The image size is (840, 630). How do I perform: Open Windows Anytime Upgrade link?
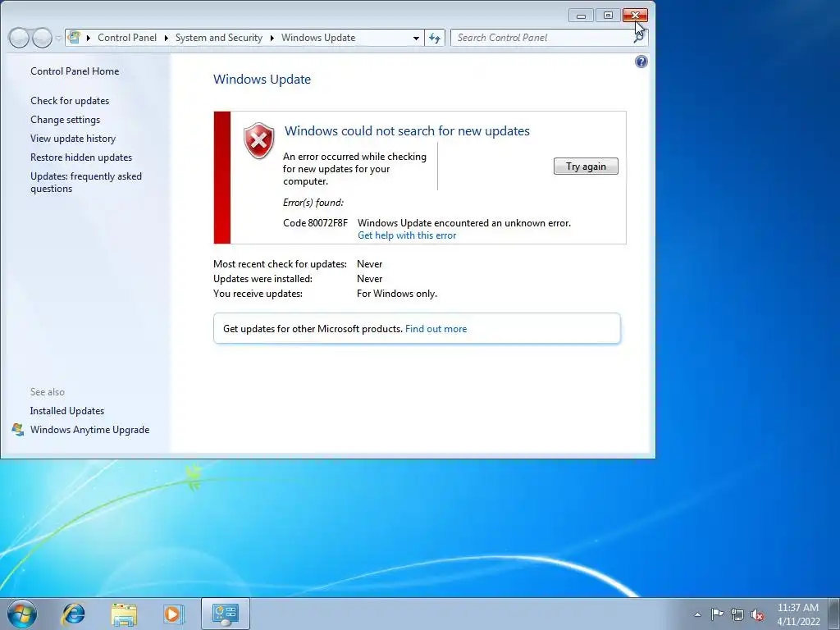[x=89, y=430]
